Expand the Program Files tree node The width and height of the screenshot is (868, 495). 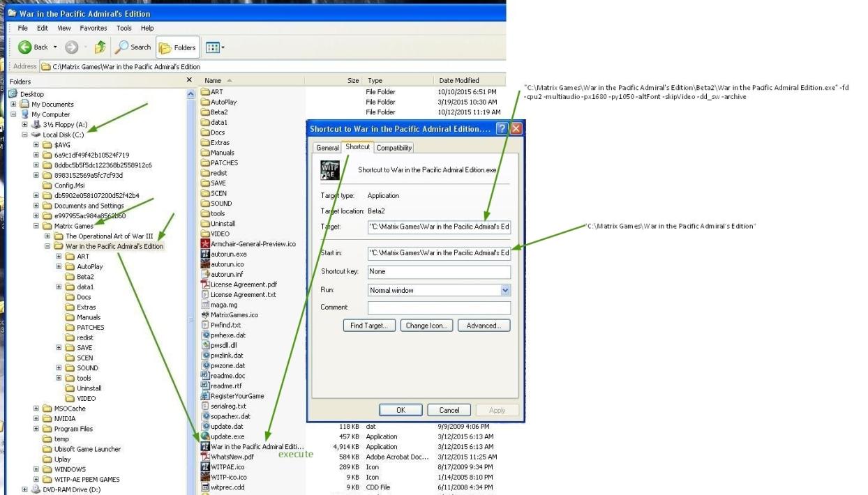[x=36, y=429]
